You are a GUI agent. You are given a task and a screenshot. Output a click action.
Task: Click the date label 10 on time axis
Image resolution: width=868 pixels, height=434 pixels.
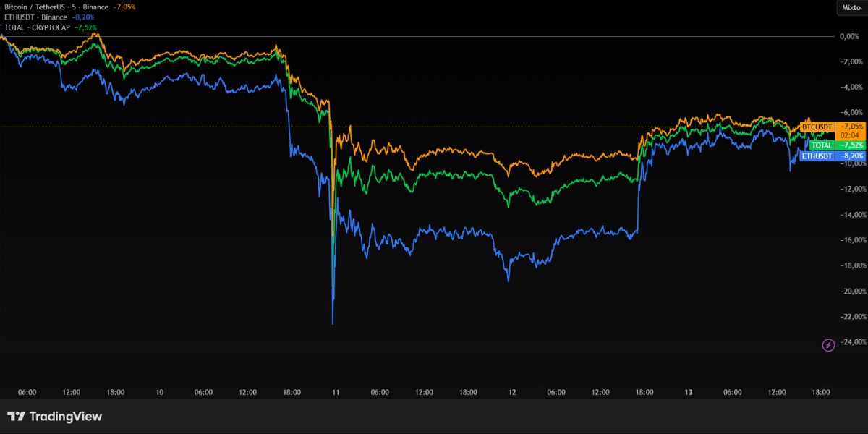pyautogui.click(x=160, y=392)
